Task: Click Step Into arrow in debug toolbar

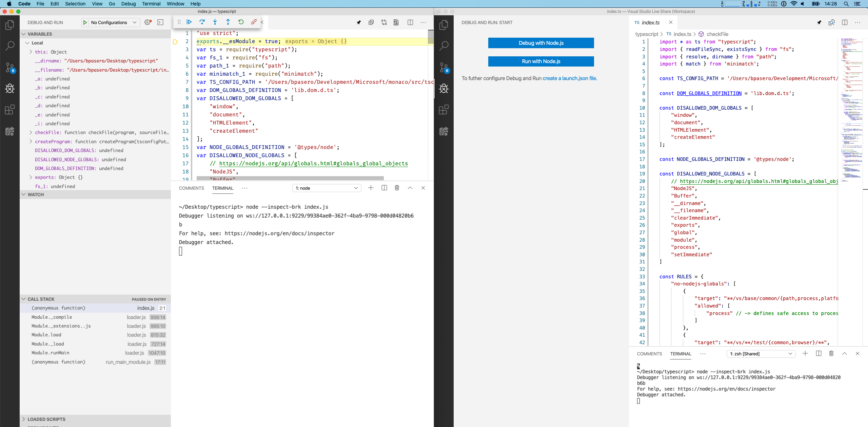Action: [215, 22]
